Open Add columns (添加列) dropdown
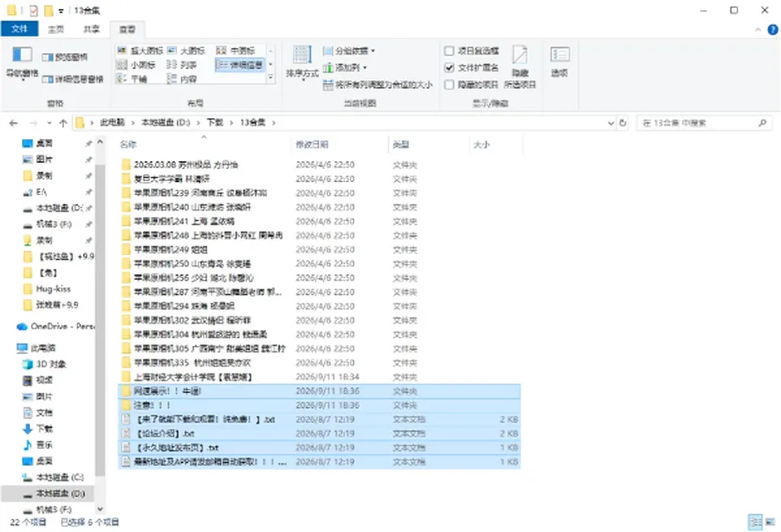Viewport: 781px width, 532px height. click(x=345, y=68)
